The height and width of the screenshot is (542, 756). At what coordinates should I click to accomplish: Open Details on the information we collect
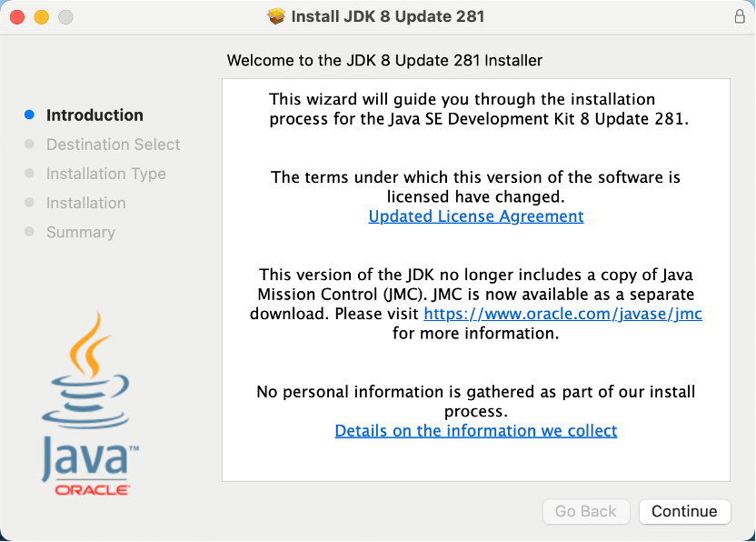point(475,431)
